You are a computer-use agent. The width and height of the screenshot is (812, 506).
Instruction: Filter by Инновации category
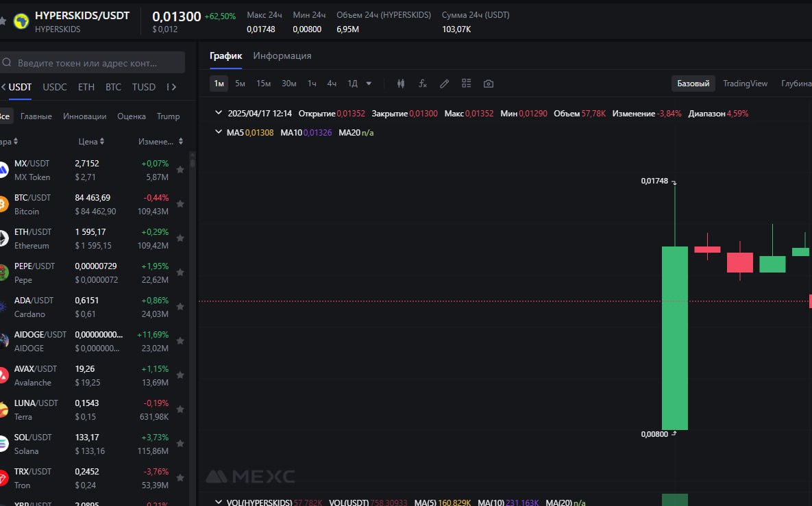85,116
